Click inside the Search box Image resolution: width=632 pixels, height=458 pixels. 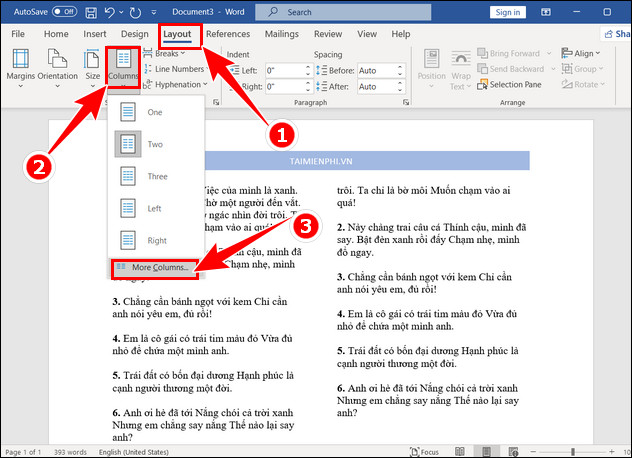[343, 12]
